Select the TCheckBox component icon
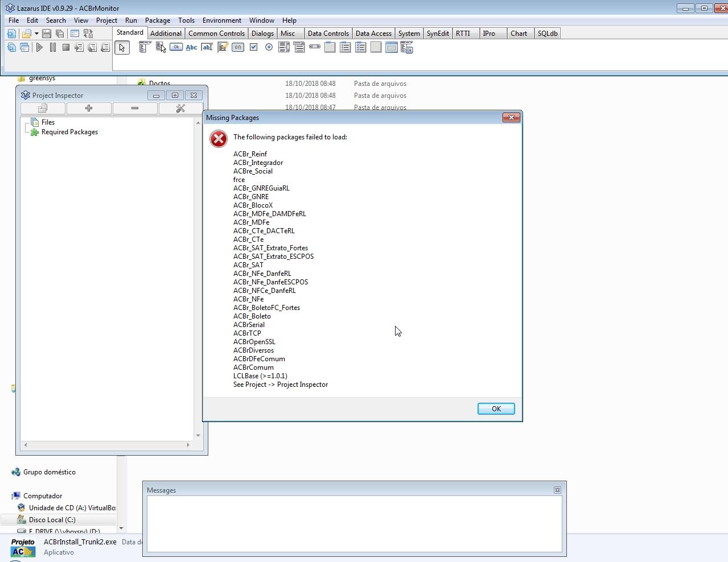728x562 pixels. [x=253, y=48]
